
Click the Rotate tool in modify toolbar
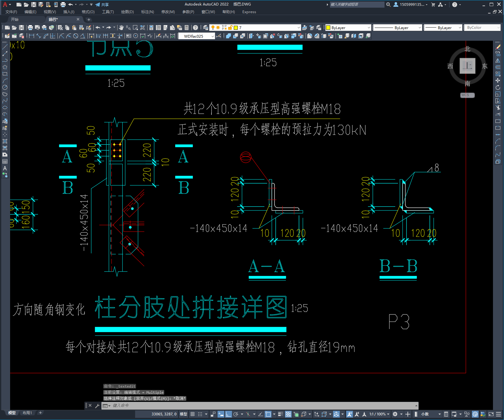(x=498, y=87)
